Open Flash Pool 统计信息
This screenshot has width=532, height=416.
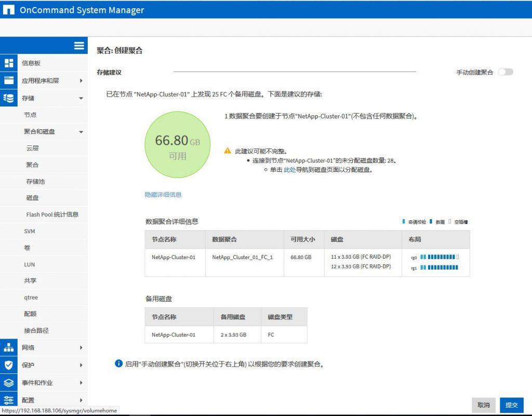click(x=52, y=214)
